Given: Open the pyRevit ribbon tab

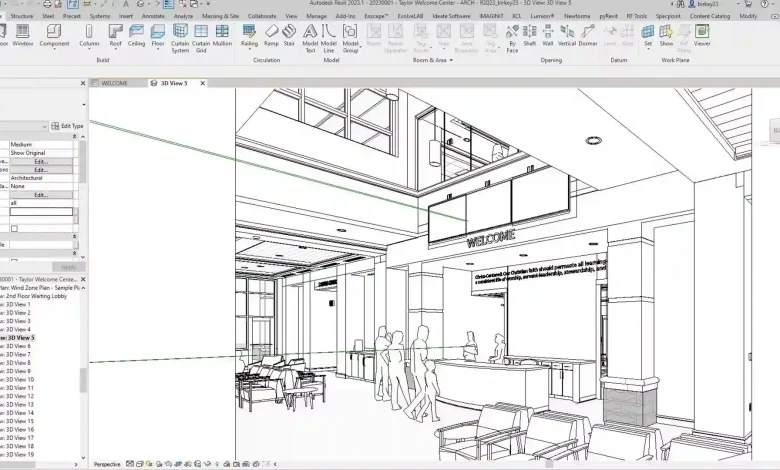Looking at the screenshot, I should (608, 16).
